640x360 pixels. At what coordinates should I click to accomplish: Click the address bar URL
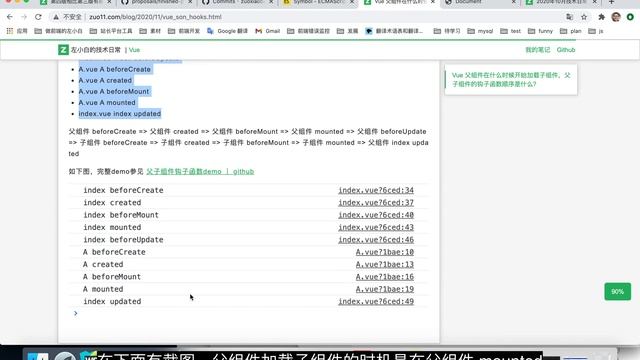coord(156,17)
